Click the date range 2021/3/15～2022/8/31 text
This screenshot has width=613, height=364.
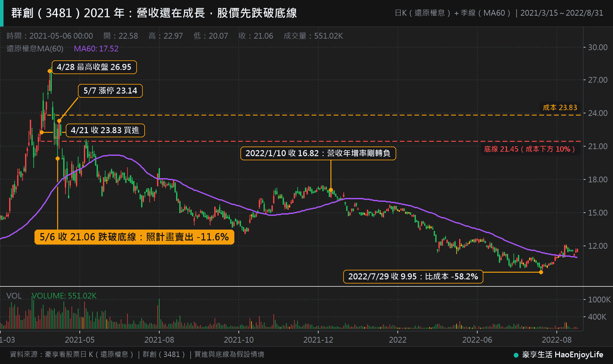click(x=562, y=13)
